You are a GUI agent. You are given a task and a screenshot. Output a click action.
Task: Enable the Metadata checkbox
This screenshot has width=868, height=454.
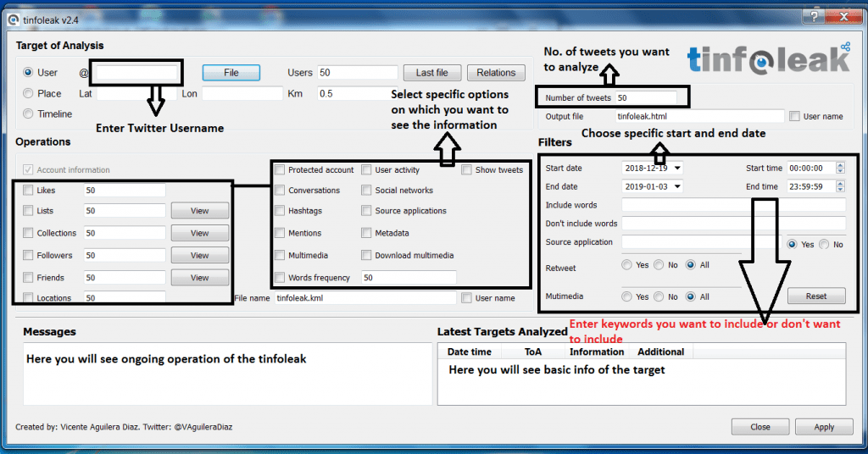(366, 233)
